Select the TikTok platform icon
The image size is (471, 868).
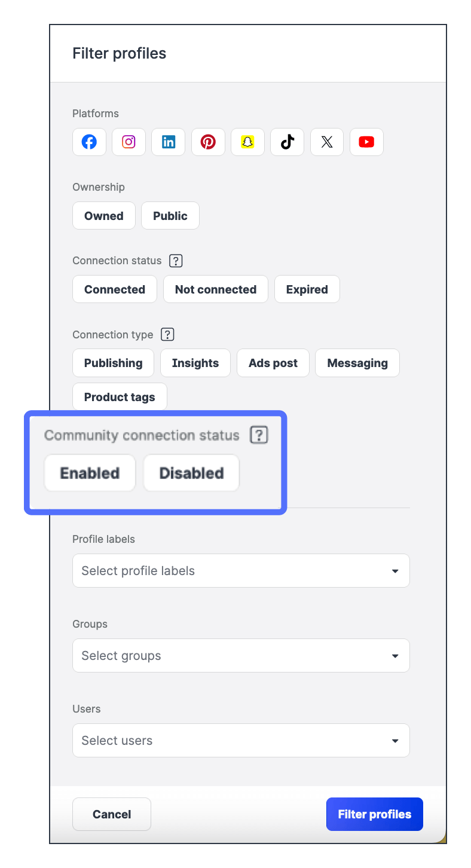click(x=287, y=142)
